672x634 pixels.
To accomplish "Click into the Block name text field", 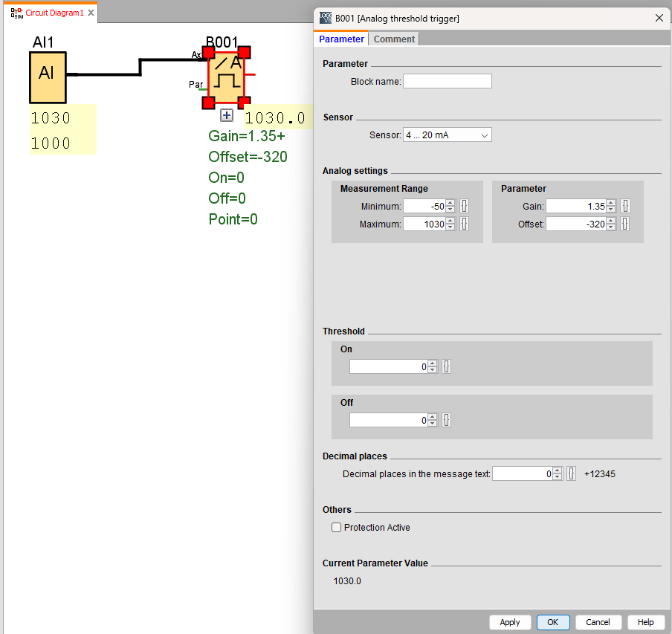I will click(x=447, y=82).
